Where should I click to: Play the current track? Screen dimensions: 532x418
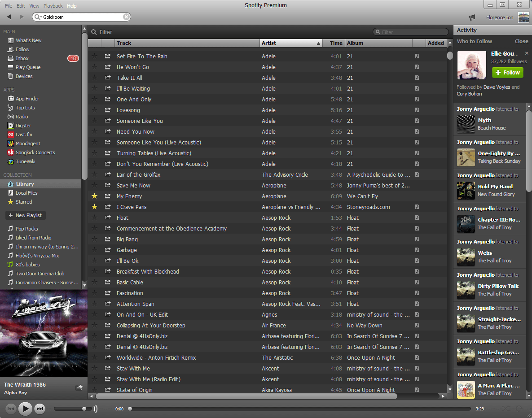point(25,409)
